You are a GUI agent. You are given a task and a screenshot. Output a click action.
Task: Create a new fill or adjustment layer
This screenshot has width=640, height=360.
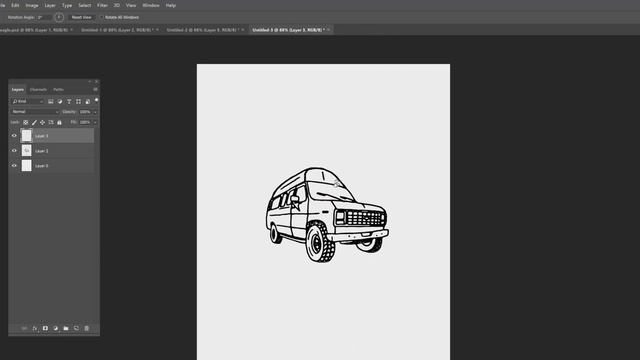[56, 328]
